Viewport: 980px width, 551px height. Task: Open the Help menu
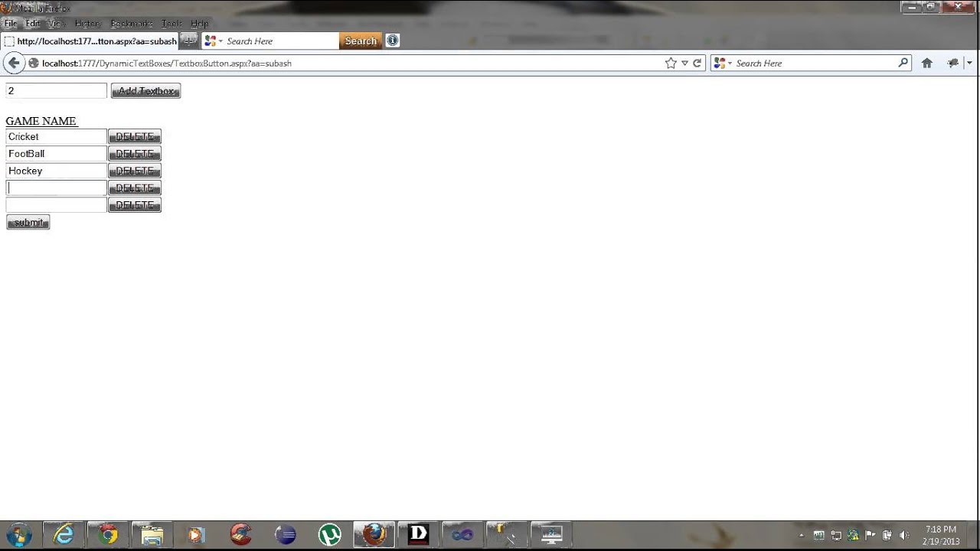pos(199,24)
